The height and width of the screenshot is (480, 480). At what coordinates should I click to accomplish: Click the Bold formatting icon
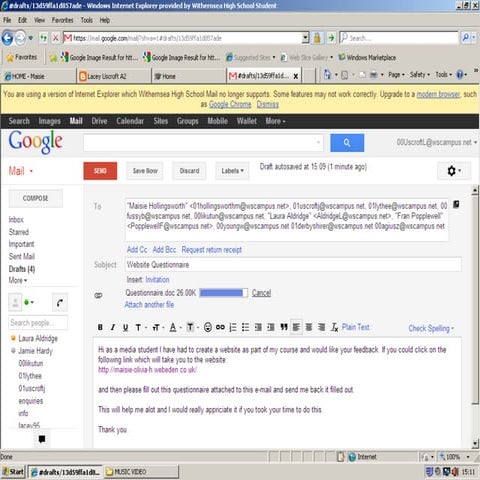pos(100,327)
